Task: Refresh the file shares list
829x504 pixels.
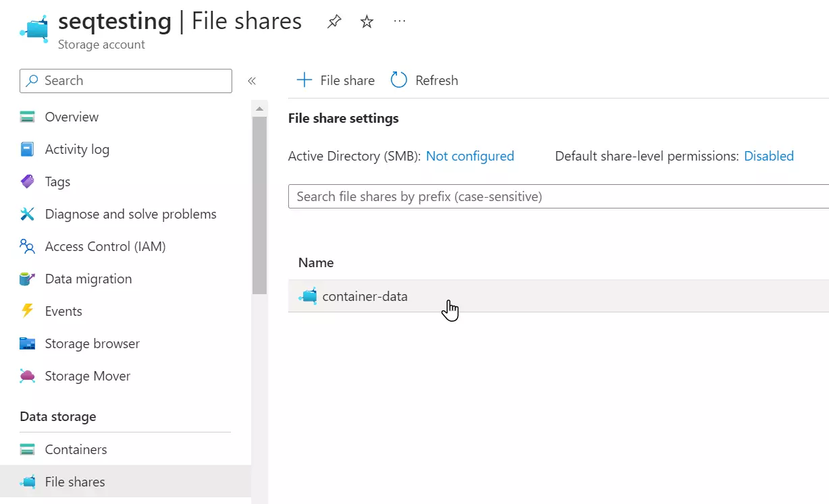Action: pyautogui.click(x=425, y=80)
